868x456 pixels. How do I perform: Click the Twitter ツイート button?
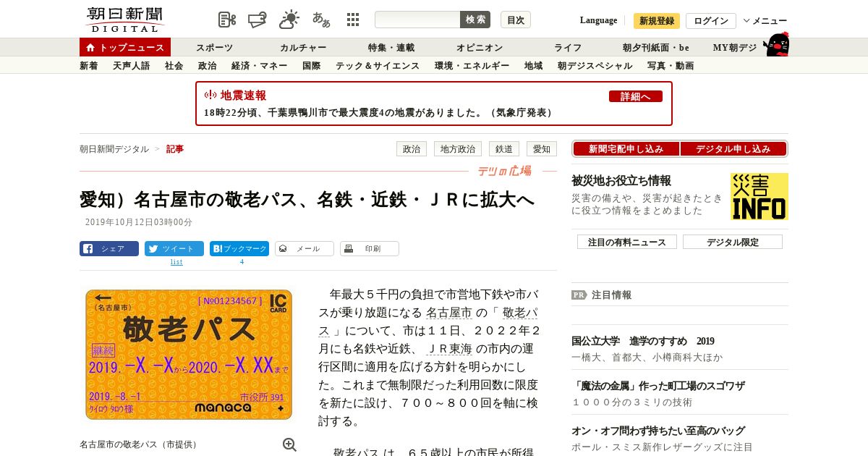(174, 249)
